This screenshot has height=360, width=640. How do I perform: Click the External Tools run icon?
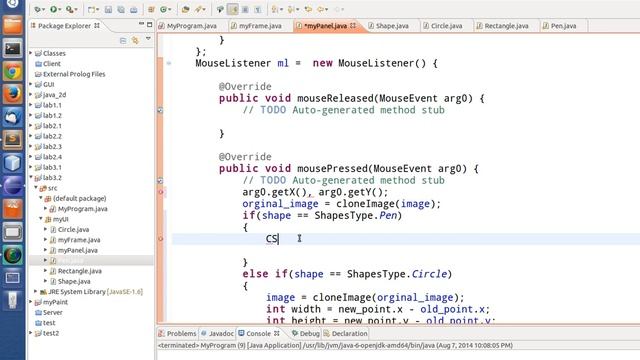70,9
